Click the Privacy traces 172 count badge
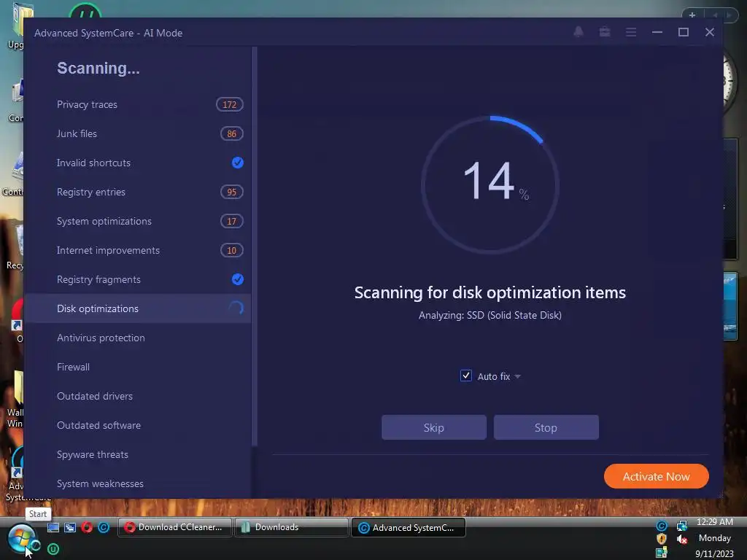The width and height of the screenshot is (747, 560). click(230, 105)
